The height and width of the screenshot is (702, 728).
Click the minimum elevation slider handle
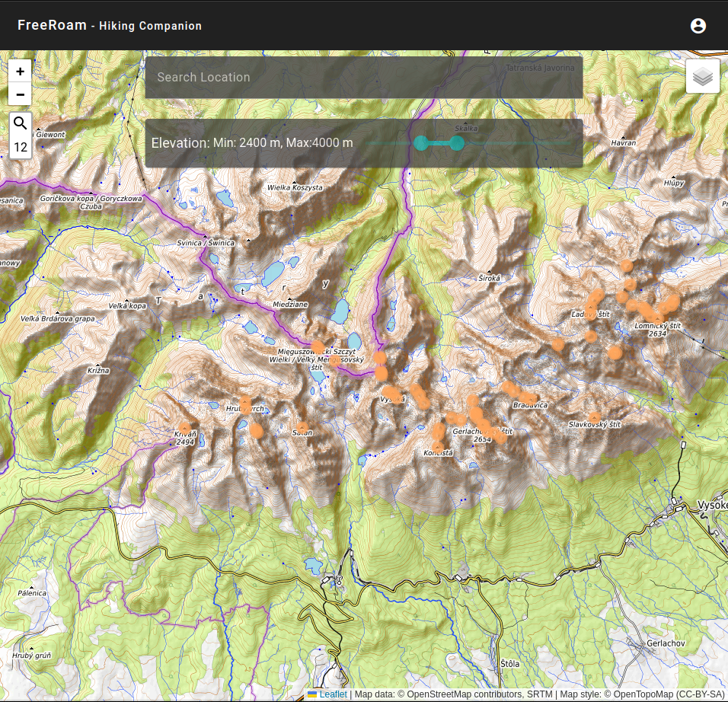click(422, 143)
